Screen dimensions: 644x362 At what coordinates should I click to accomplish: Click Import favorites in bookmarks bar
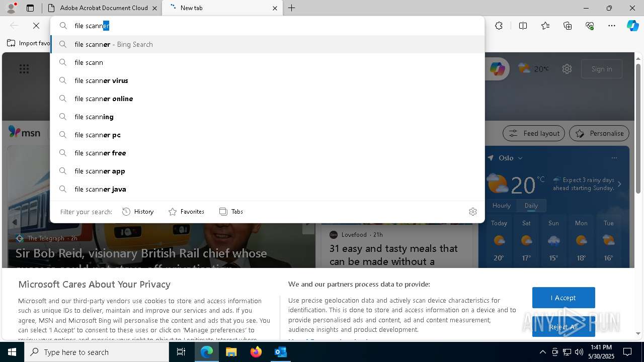(x=28, y=43)
